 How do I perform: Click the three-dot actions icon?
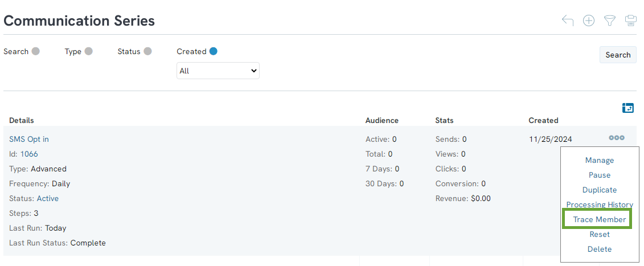[x=617, y=138]
